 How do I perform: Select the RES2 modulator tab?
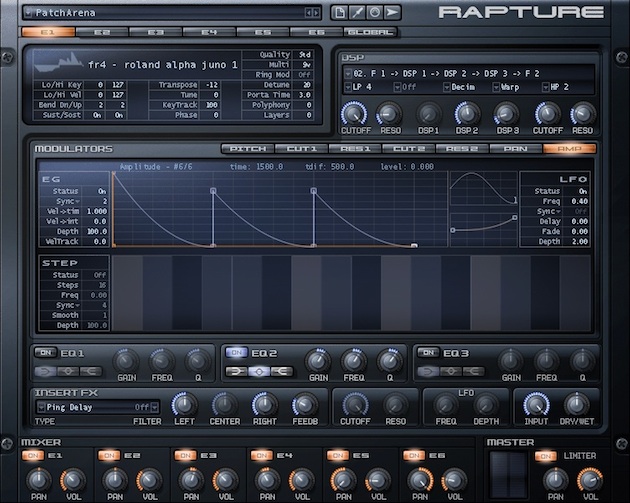462,149
